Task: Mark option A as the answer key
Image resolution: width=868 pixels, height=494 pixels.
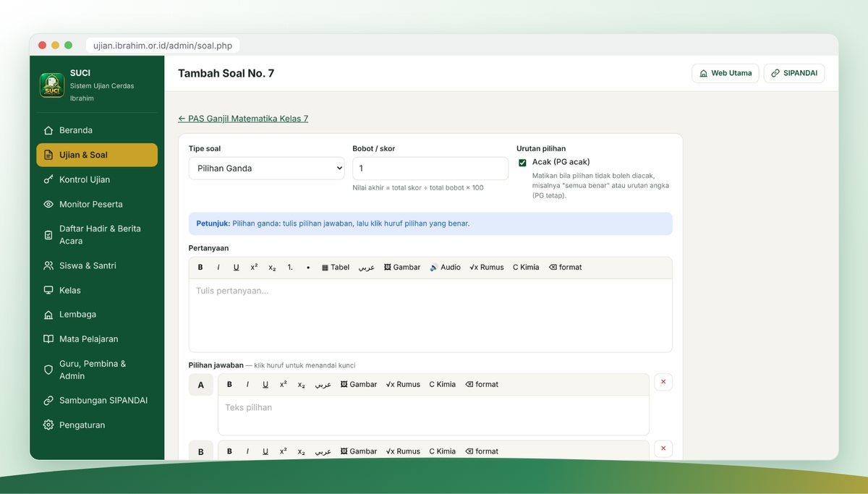Action: [x=201, y=385]
